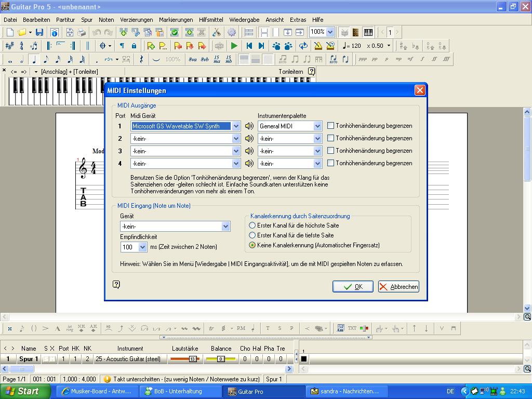The width and height of the screenshot is (532, 399).
Task: Open the 4/4 time signature icon
Action: (x=21, y=46)
